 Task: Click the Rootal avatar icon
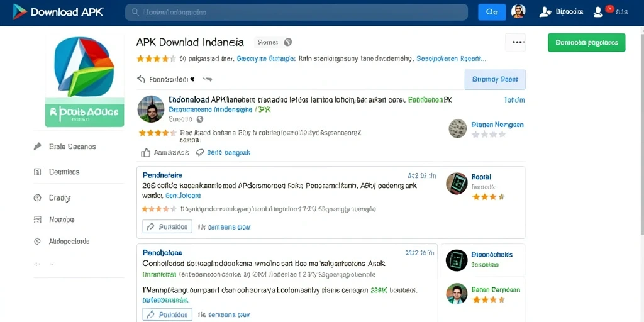point(457,183)
